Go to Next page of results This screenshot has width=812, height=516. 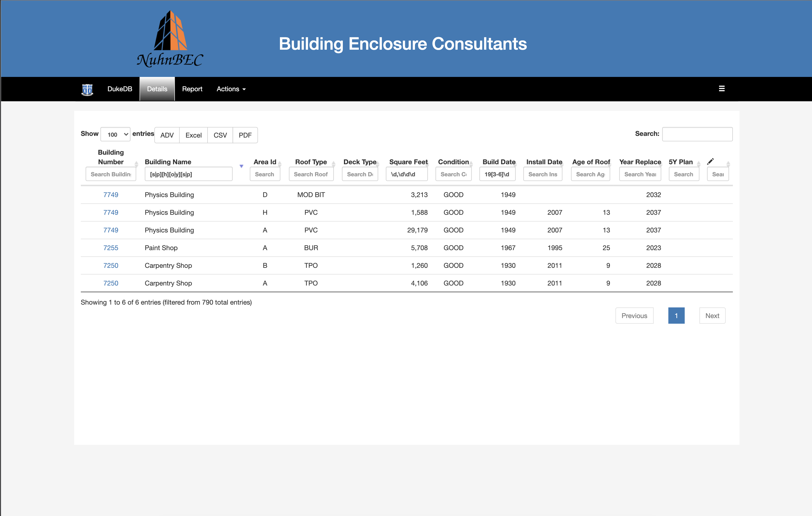point(712,316)
